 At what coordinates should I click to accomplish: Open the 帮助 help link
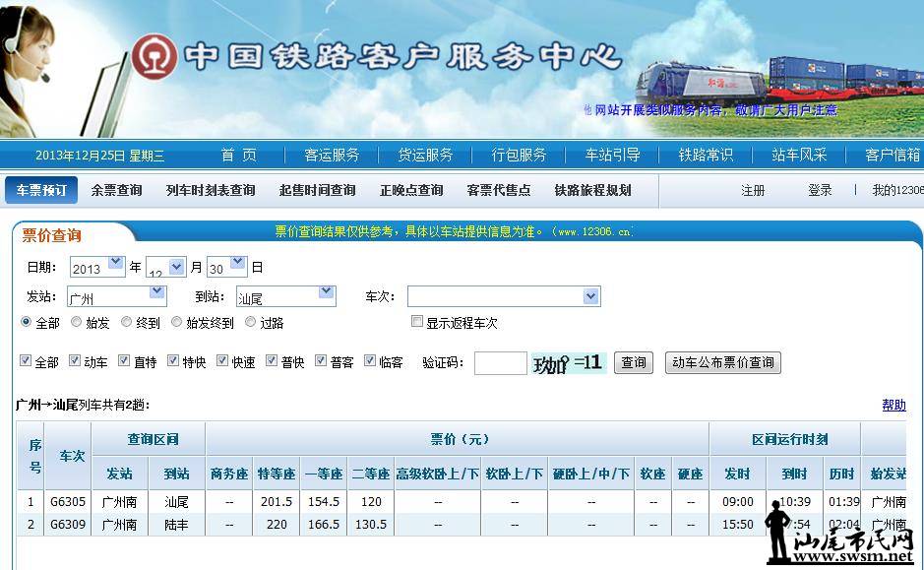[893, 405]
